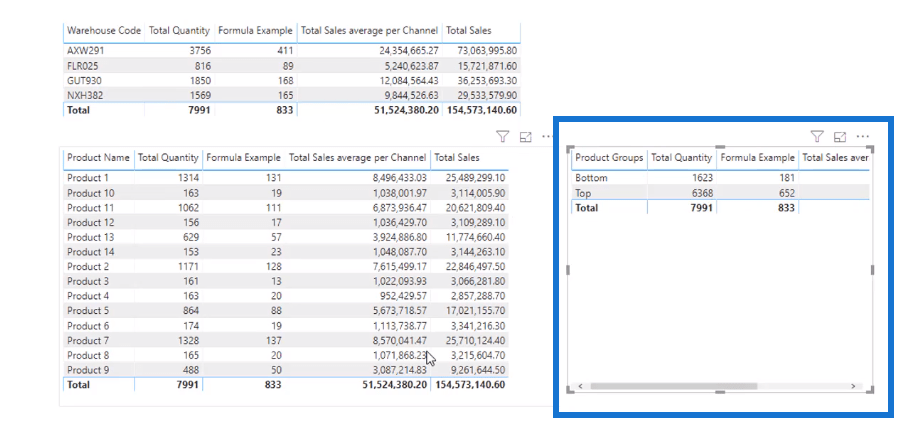Image resolution: width=907 pixels, height=446 pixels.
Task: Click the Product 11 row label
Action: tap(91, 208)
